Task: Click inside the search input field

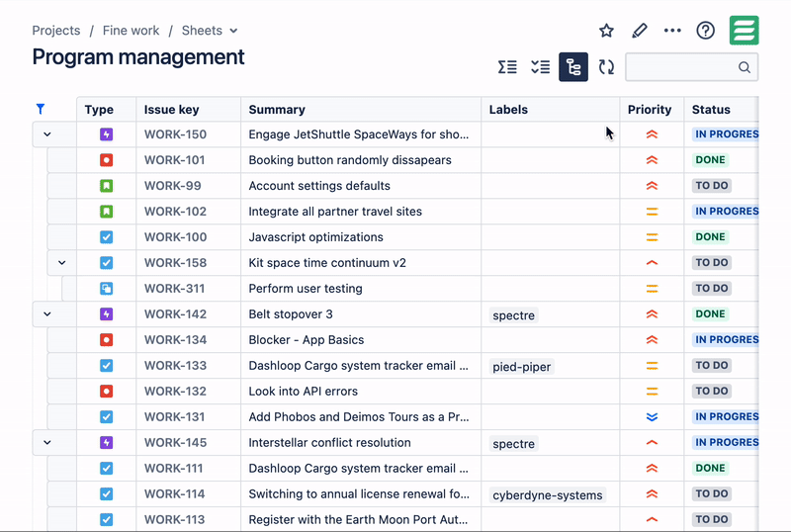Action: point(691,67)
